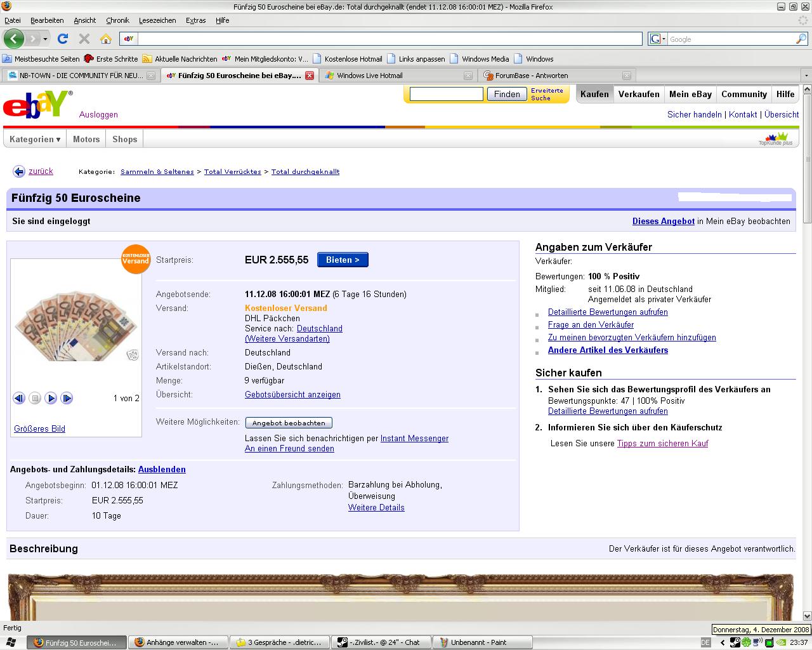Open the Ansicht menu
812x650 pixels.
click(x=85, y=20)
